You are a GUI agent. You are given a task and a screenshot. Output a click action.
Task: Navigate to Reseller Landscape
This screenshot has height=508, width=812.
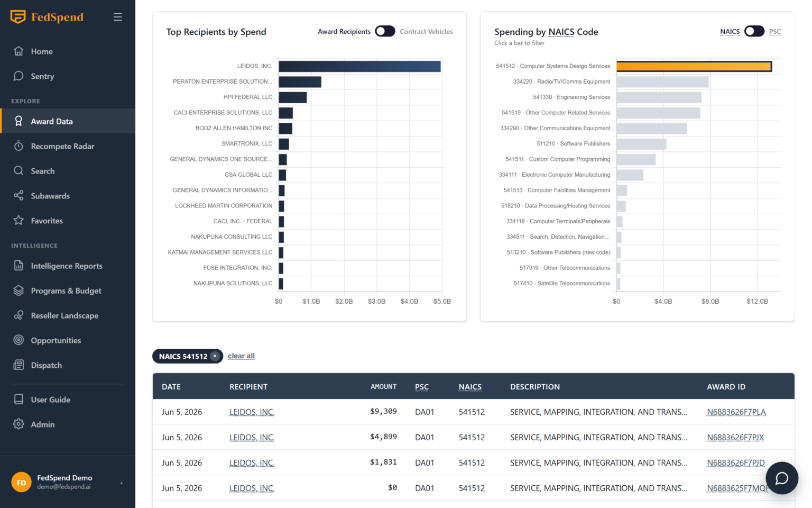click(68, 315)
